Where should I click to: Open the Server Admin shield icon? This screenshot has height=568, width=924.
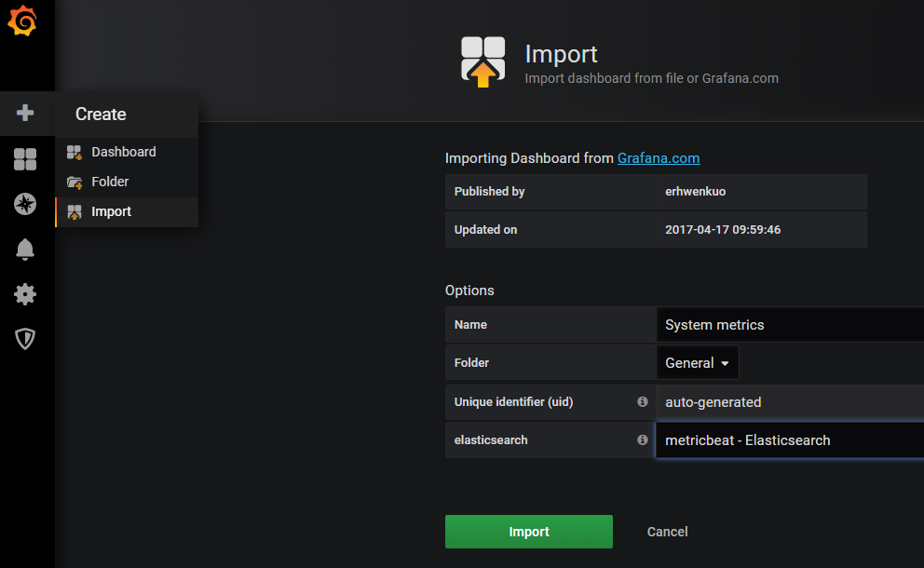[25, 339]
